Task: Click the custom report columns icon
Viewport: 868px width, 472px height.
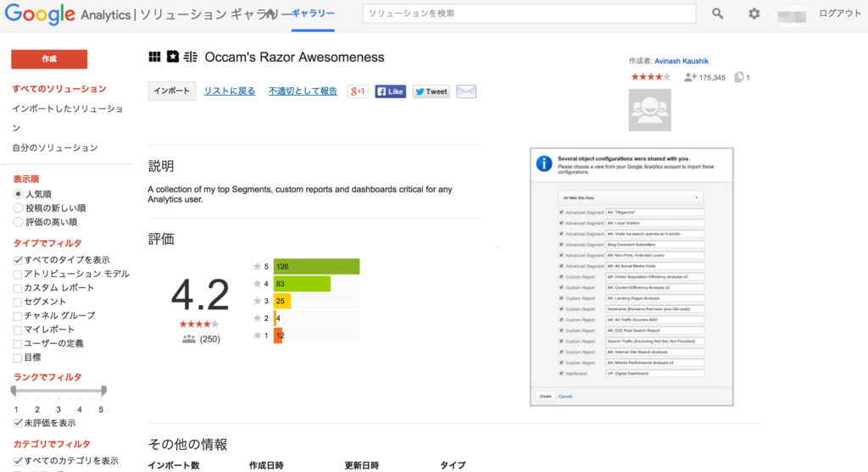Action: coord(191,57)
